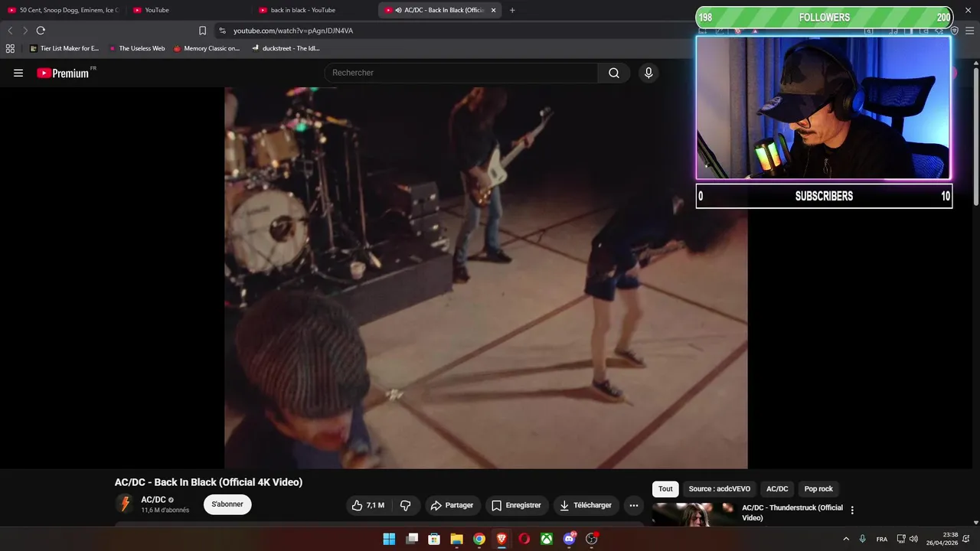Open Memory Classic bookmark
This screenshot has width=980, height=551.
(207, 48)
